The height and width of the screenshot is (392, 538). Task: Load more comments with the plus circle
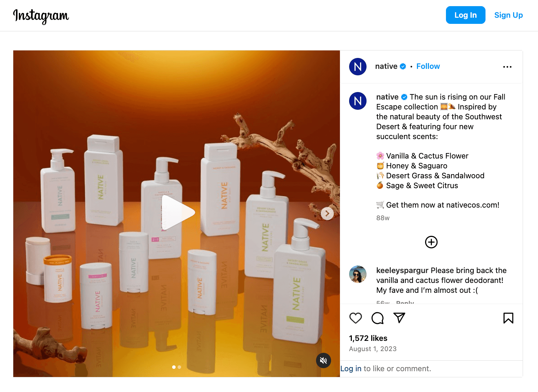431,242
